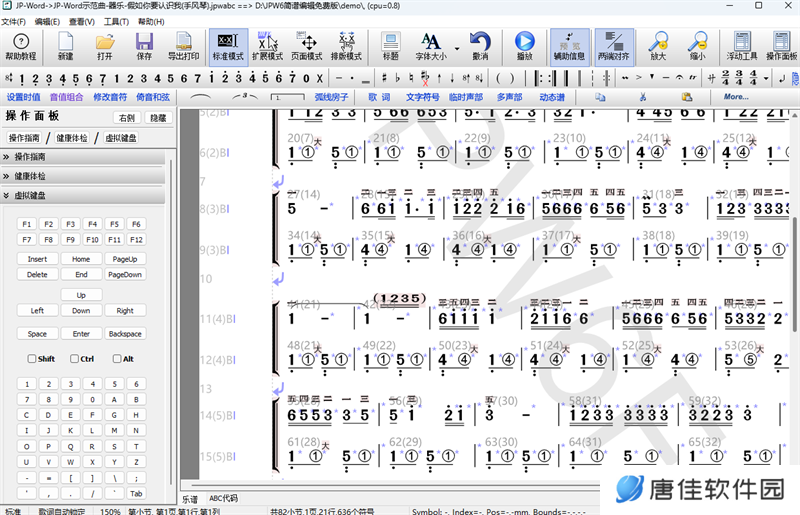The width and height of the screenshot is (800, 515).
Task: Open the 标题 title tool
Action: click(390, 47)
